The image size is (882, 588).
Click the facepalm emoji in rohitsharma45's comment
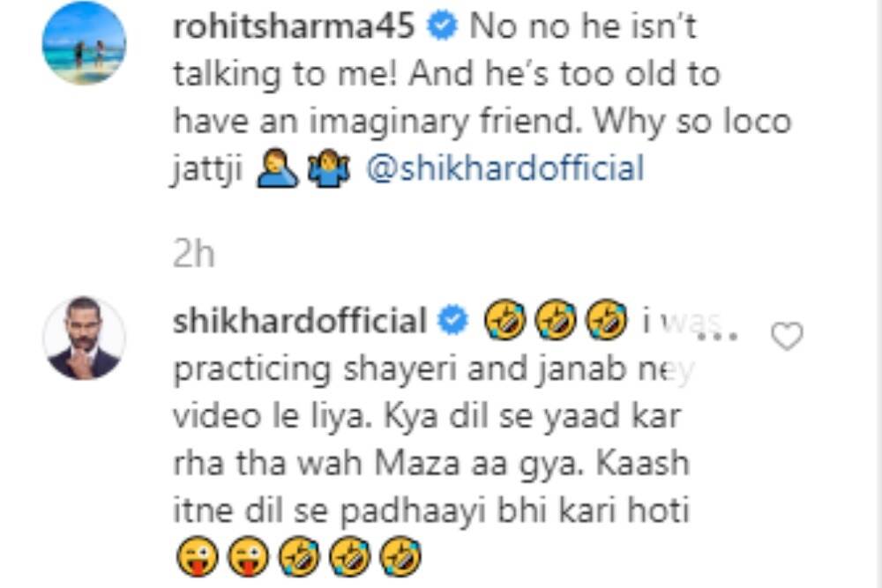coord(277,169)
